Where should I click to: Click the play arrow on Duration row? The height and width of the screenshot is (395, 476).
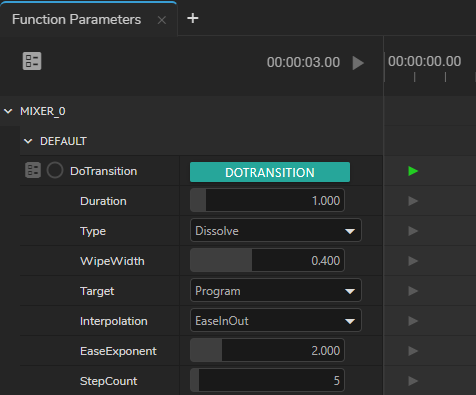pos(413,201)
